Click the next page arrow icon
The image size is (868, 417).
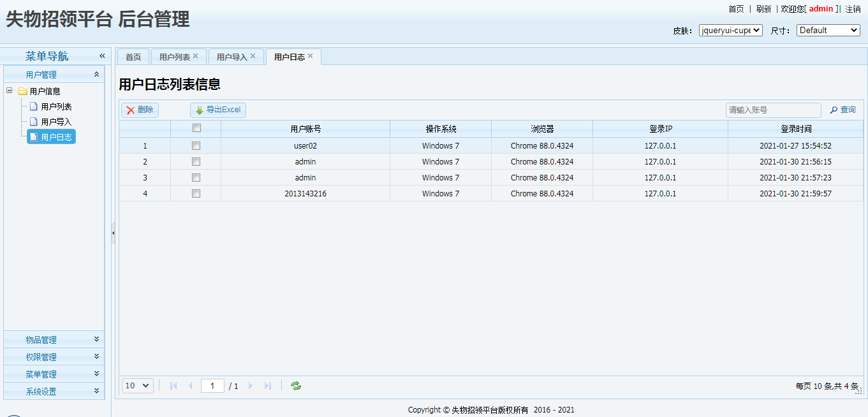[251, 386]
